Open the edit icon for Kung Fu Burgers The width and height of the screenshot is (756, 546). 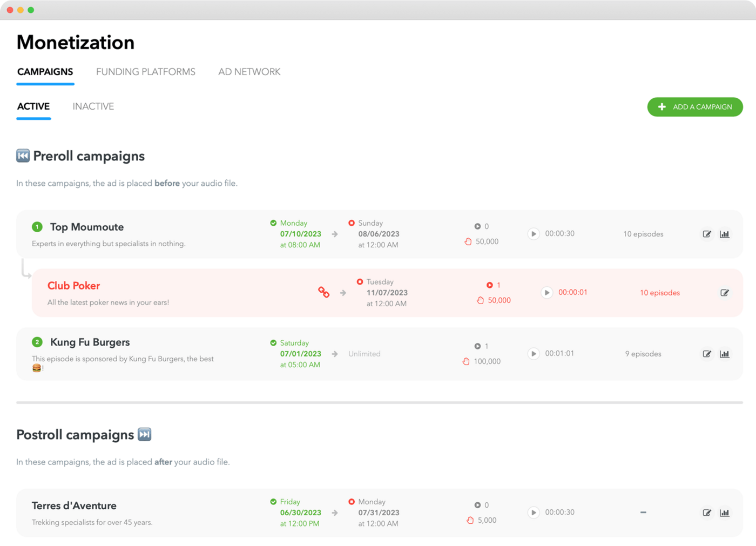tap(706, 354)
